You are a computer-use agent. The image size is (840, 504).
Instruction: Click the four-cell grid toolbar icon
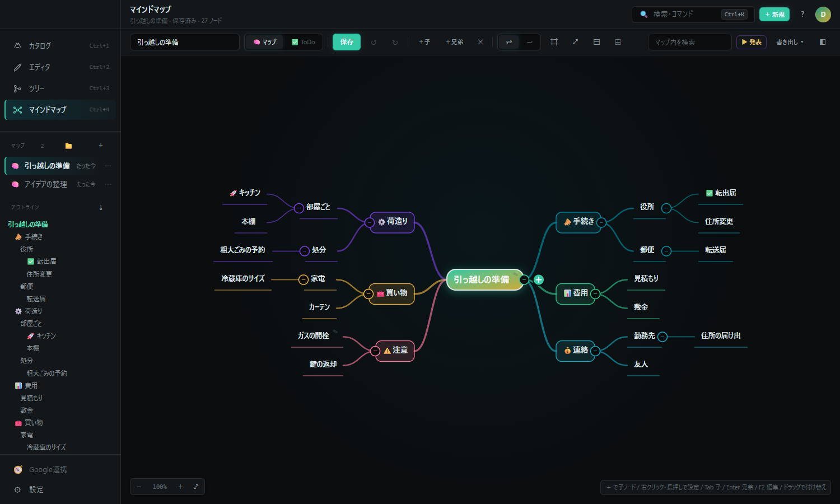click(618, 42)
